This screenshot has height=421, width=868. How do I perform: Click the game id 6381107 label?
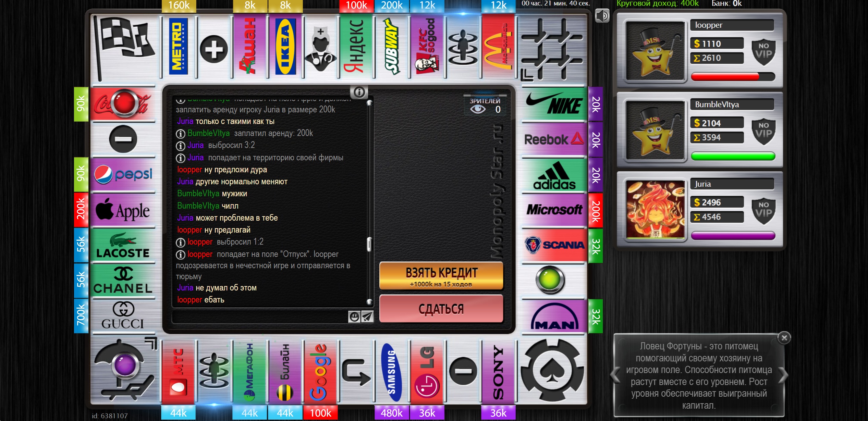point(110,416)
